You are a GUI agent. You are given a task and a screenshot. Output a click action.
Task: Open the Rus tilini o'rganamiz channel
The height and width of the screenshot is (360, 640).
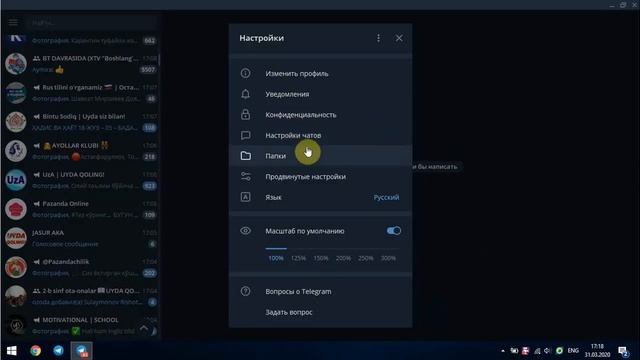point(80,93)
